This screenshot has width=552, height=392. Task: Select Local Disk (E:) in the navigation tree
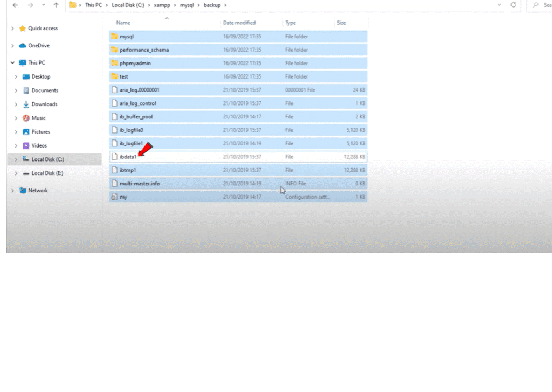[x=47, y=173]
